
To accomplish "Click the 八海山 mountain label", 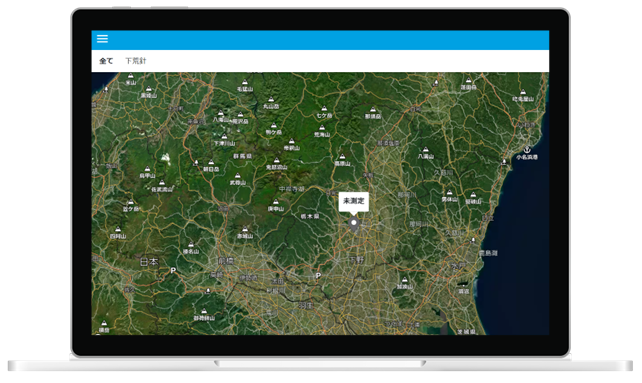I will 221,120.
